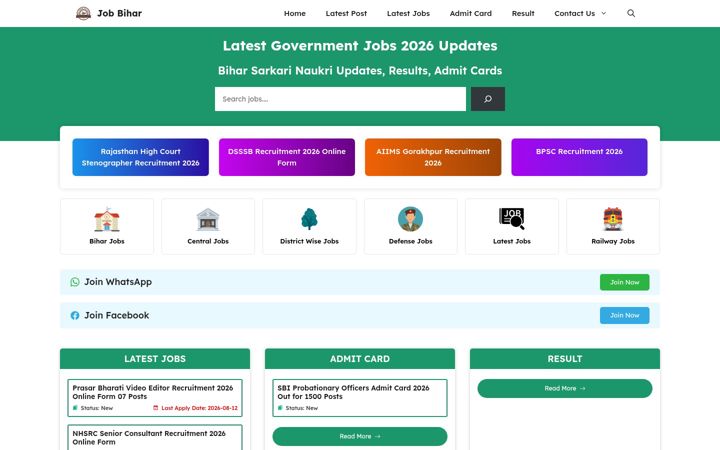The image size is (720, 450).
Task: Click Railway Jobs category label
Action: [x=613, y=241]
